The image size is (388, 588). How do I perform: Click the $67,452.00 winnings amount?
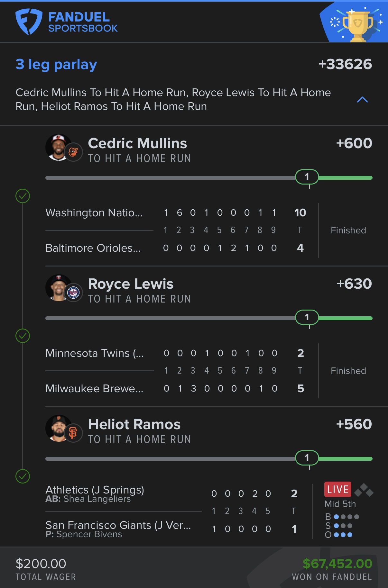coord(337,564)
